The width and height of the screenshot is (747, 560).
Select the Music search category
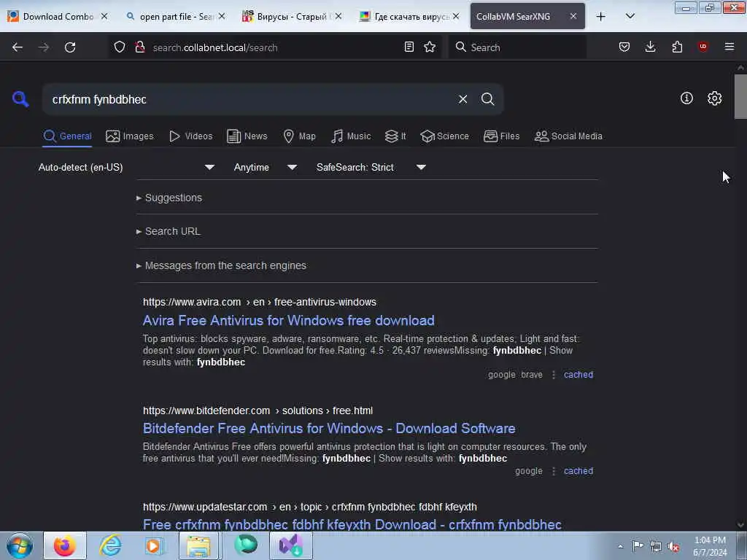point(351,136)
